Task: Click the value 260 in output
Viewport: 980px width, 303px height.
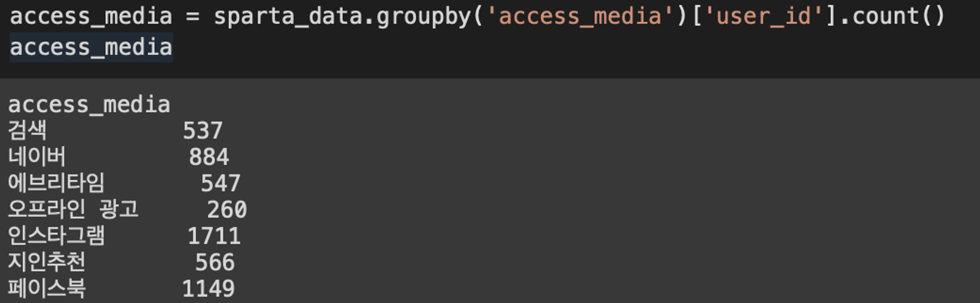Action: point(227,210)
